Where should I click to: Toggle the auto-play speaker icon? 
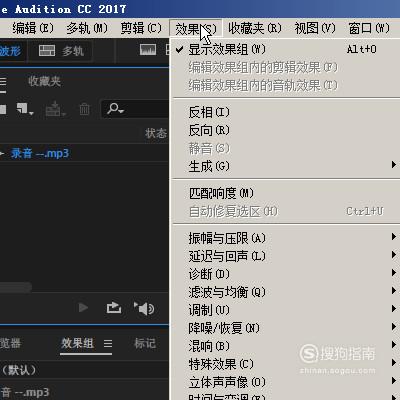coord(144,308)
